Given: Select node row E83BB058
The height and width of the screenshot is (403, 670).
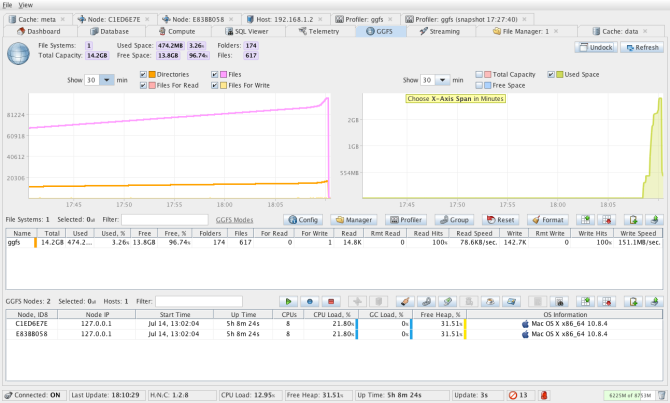Looking at the screenshot, I should [x=334, y=334].
